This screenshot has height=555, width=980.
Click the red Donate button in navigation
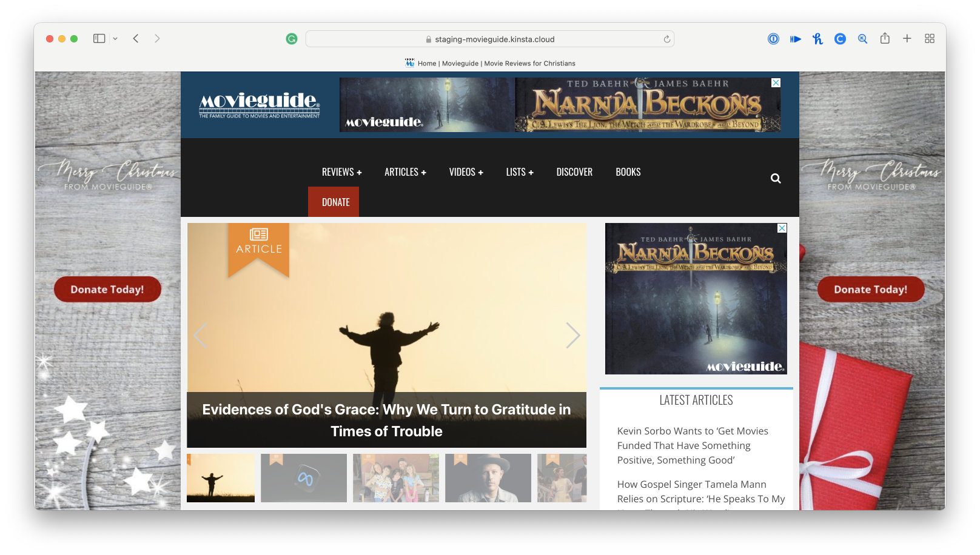[334, 202]
